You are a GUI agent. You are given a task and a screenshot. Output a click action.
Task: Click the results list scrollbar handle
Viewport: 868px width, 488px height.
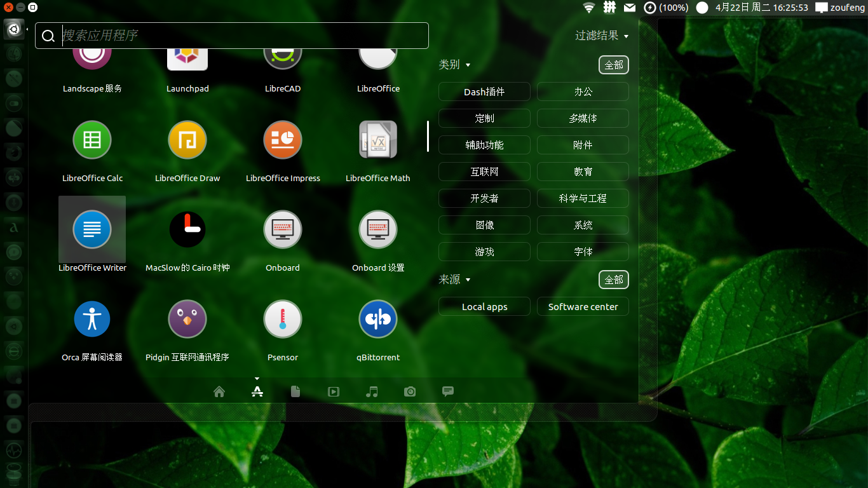[x=428, y=136]
